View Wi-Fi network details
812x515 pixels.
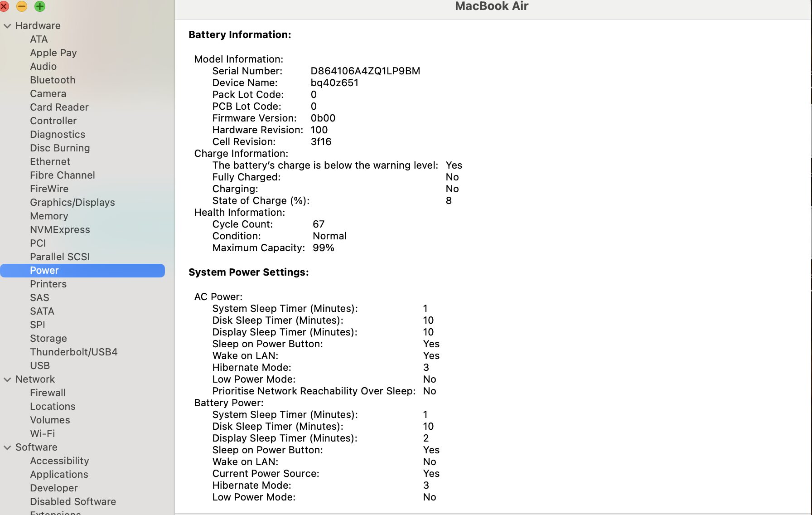(x=42, y=434)
